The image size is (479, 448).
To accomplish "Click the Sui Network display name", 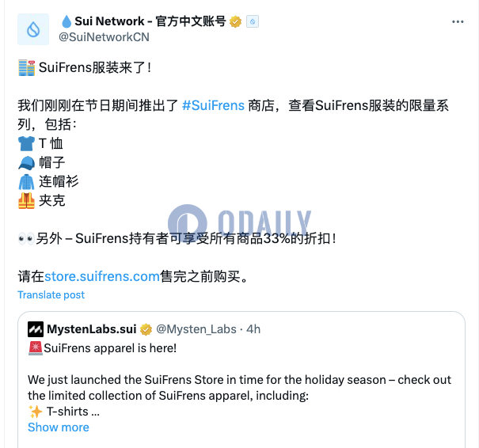I will click(x=150, y=21).
